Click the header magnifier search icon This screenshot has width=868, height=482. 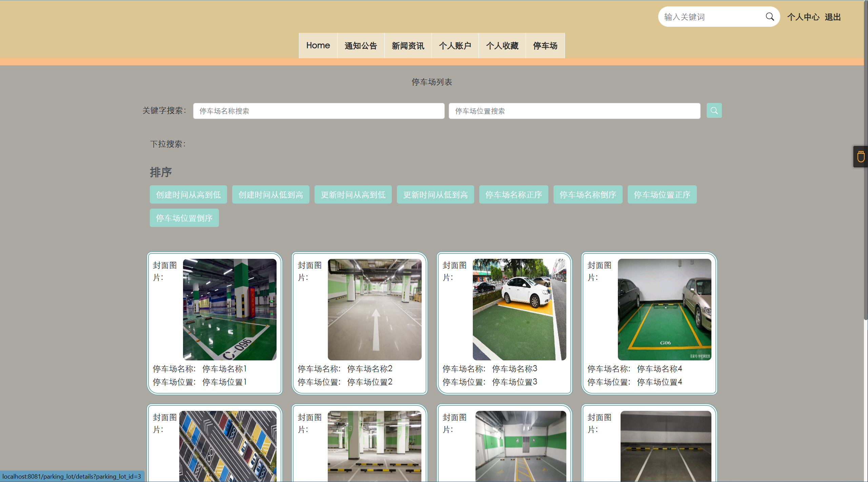click(x=770, y=17)
